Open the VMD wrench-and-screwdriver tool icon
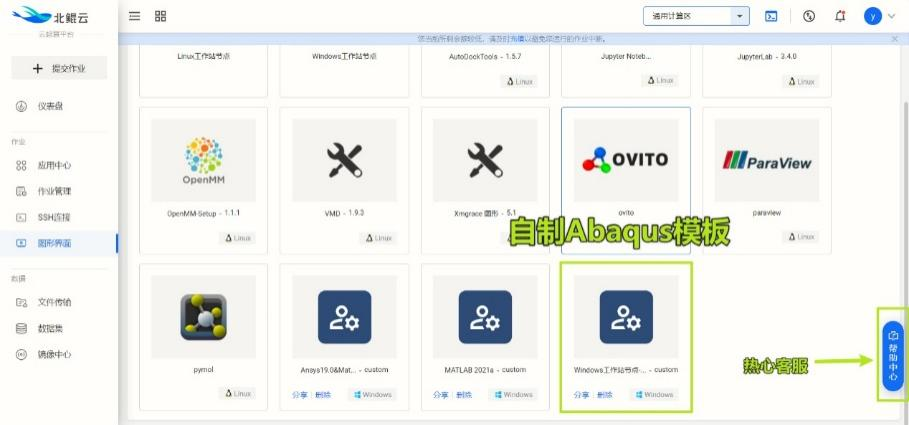The height and width of the screenshot is (425, 909). click(344, 161)
